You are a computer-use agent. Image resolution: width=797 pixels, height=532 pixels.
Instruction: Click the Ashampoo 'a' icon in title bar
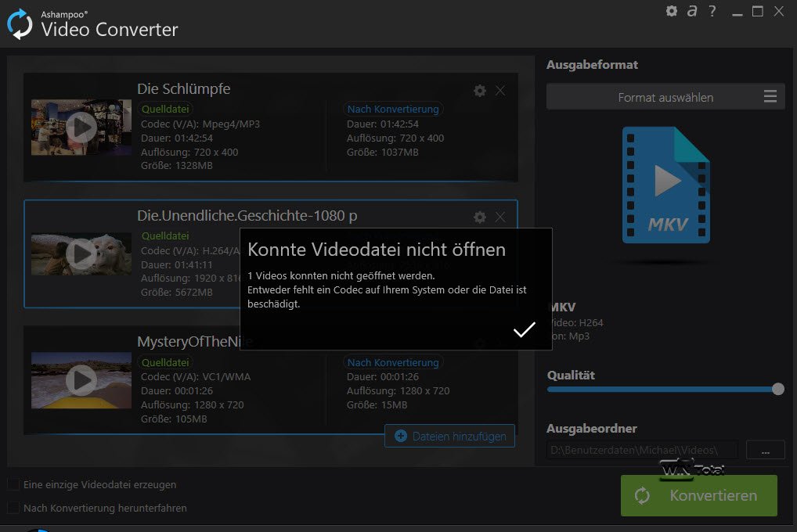tap(692, 11)
